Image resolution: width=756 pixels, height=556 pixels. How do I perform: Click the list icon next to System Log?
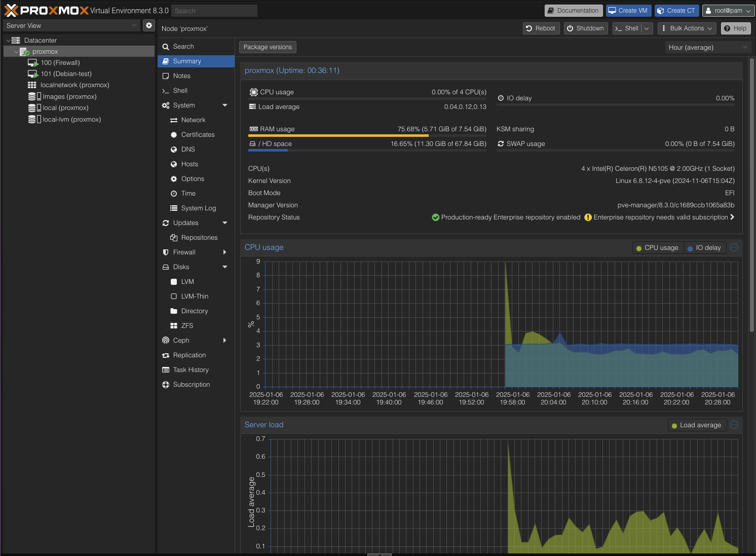(174, 208)
